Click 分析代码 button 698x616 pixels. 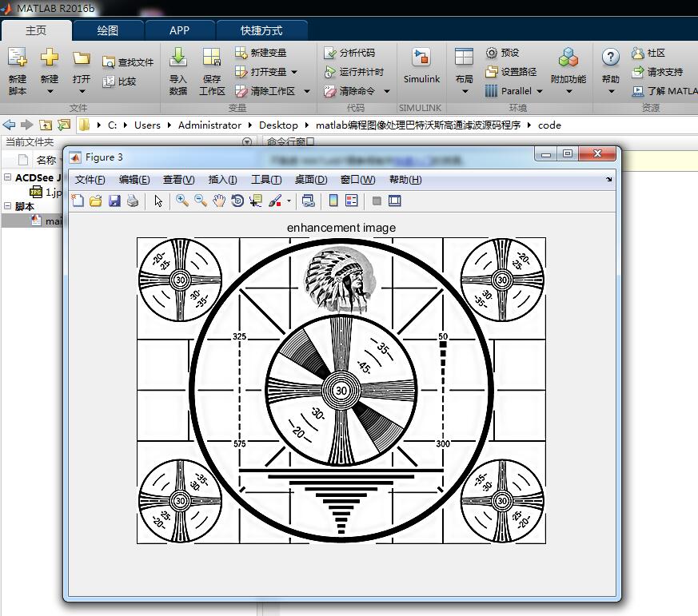click(349, 53)
